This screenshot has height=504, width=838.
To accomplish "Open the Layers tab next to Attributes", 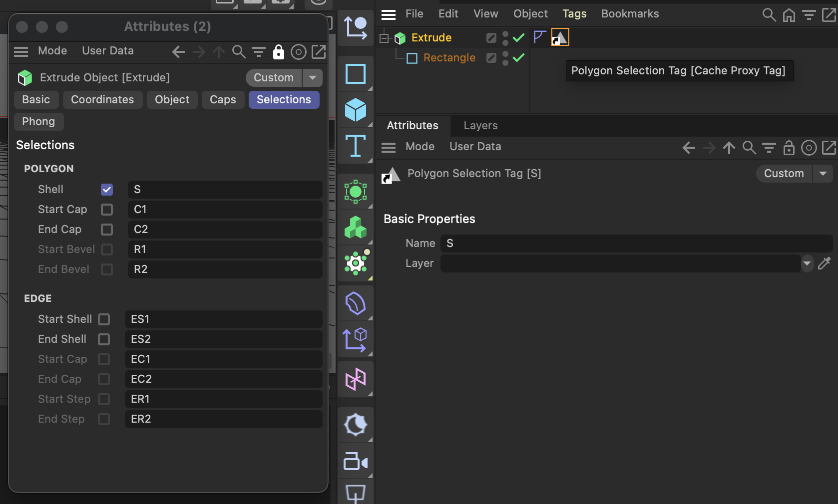I will [x=480, y=126].
